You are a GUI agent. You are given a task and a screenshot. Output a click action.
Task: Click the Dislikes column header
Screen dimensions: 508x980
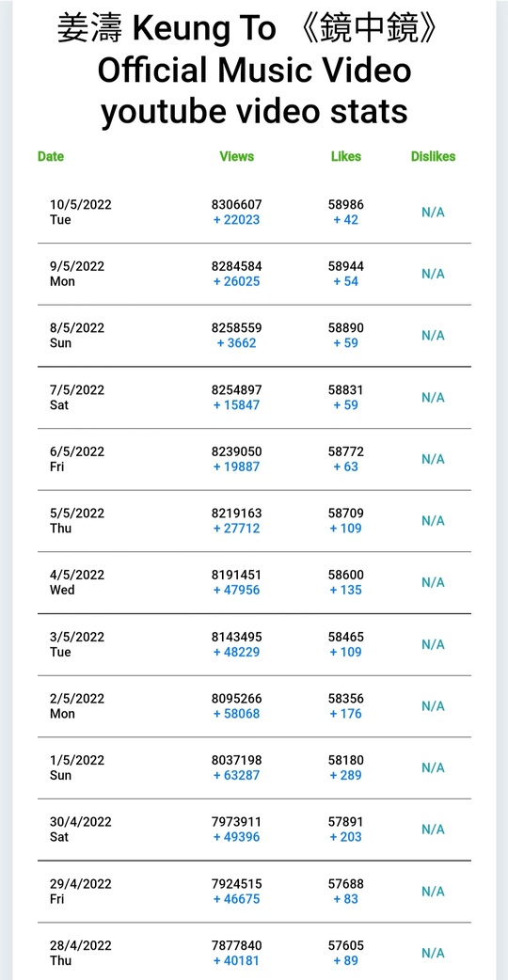click(433, 156)
